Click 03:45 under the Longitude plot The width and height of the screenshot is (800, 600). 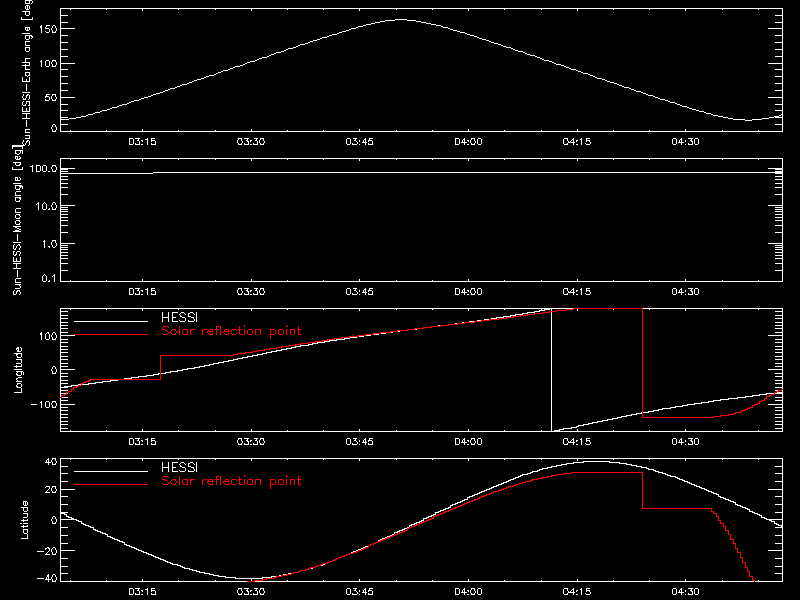pyautogui.click(x=359, y=442)
